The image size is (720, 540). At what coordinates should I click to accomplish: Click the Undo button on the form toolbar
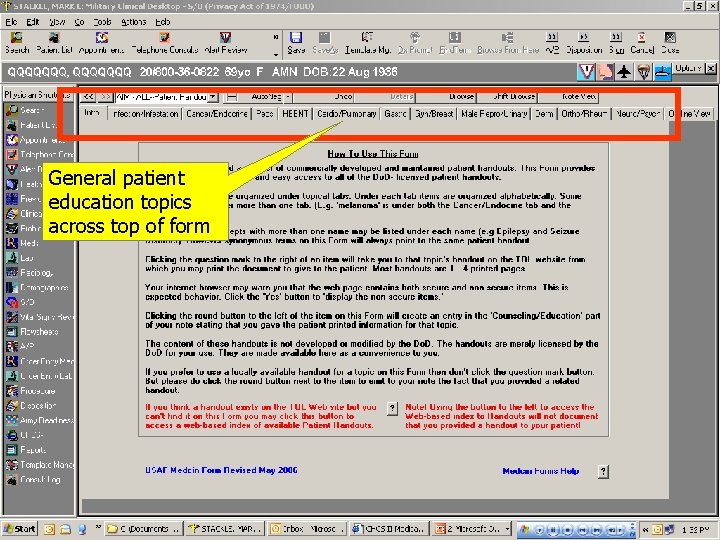(323, 97)
